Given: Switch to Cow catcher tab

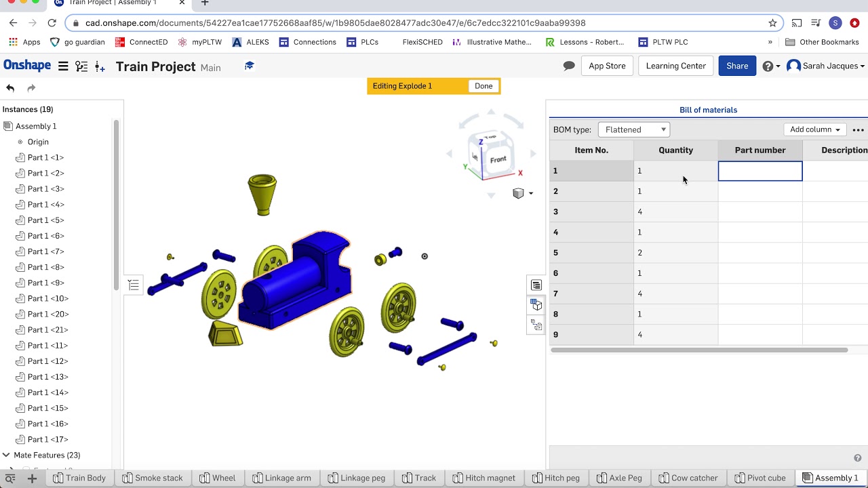Looking at the screenshot, I should [x=688, y=478].
